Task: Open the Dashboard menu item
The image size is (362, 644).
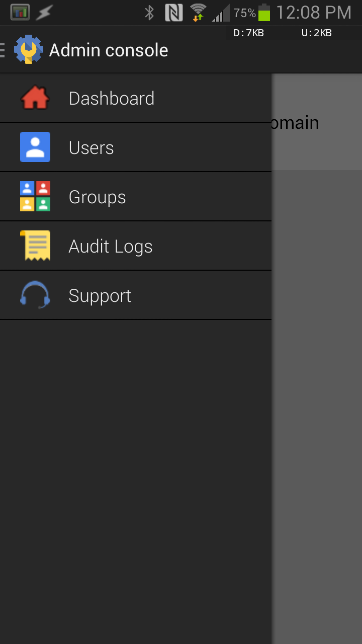Action: click(x=136, y=98)
